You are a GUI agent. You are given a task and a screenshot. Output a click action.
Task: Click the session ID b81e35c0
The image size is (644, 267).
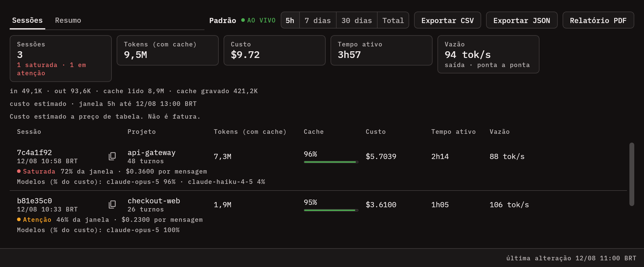(x=34, y=201)
